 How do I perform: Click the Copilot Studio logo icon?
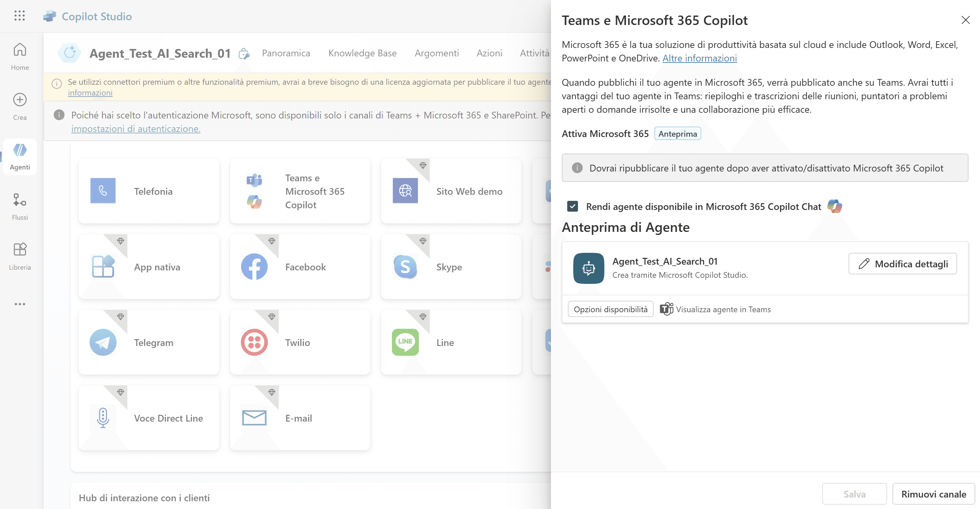coord(49,16)
